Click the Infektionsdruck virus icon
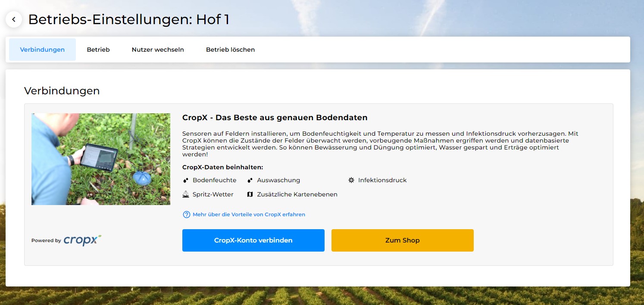Viewport: 644px width, 305px height. (351, 180)
